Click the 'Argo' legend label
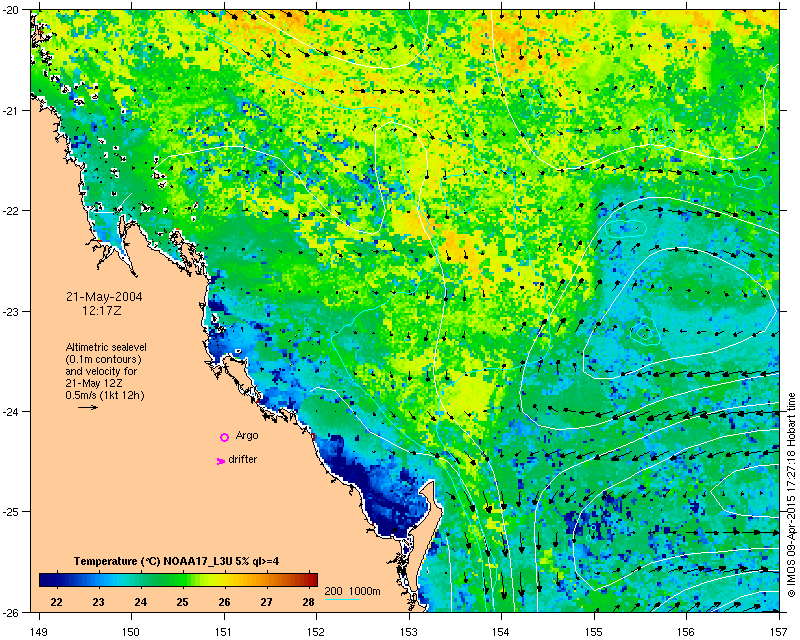Viewport: 800px width, 640px height. tap(247, 435)
